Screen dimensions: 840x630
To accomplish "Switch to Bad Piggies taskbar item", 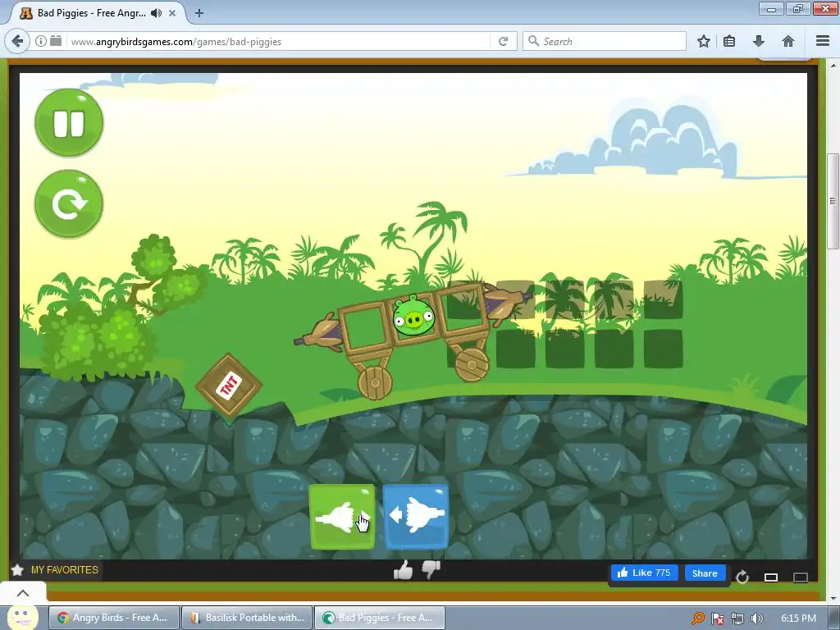I will pyautogui.click(x=379, y=618).
